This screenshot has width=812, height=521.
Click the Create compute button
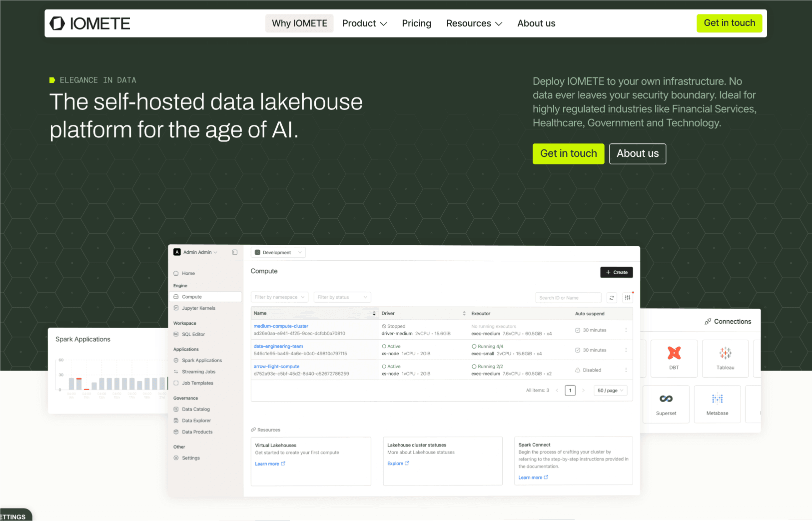point(617,272)
